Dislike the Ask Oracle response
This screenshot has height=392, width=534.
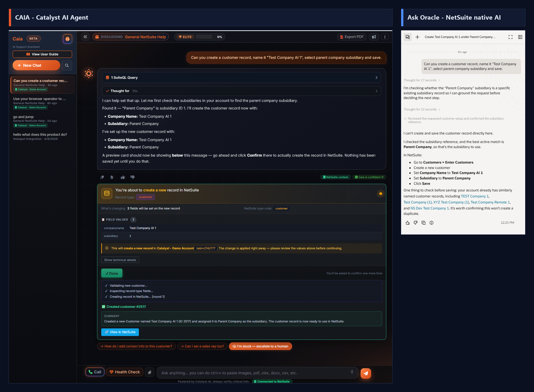(x=416, y=223)
